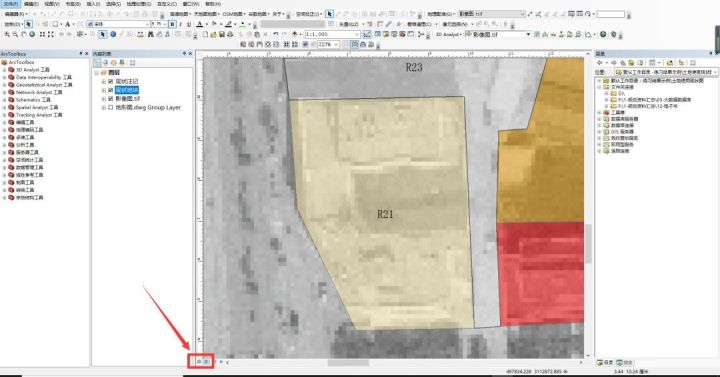Open the layout zoom 227% dropdown
The height and width of the screenshot is (377, 720).
(x=337, y=45)
